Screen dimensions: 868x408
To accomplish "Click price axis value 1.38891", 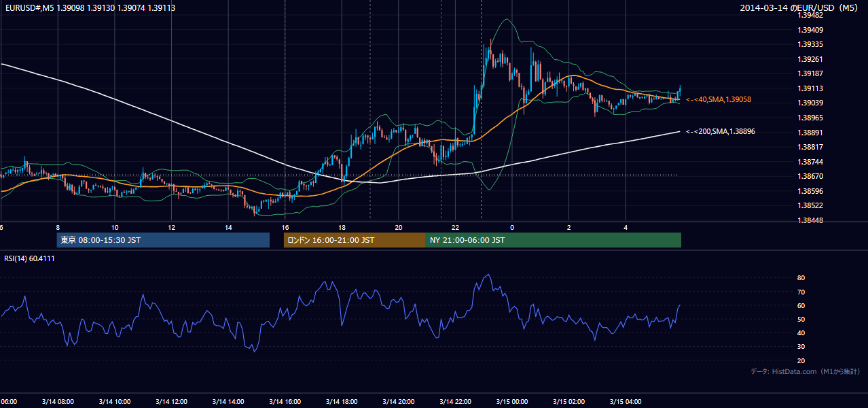I will (x=810, y=133).
